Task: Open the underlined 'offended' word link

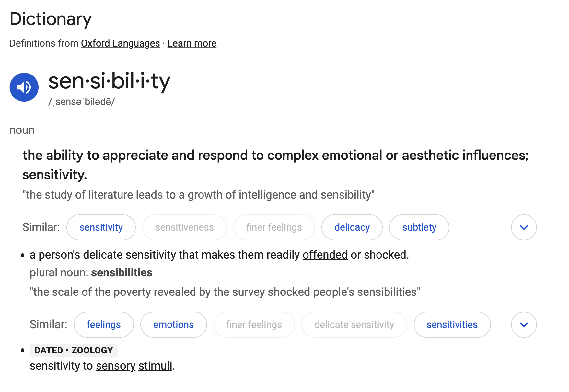Action: (x=325, y=255)
